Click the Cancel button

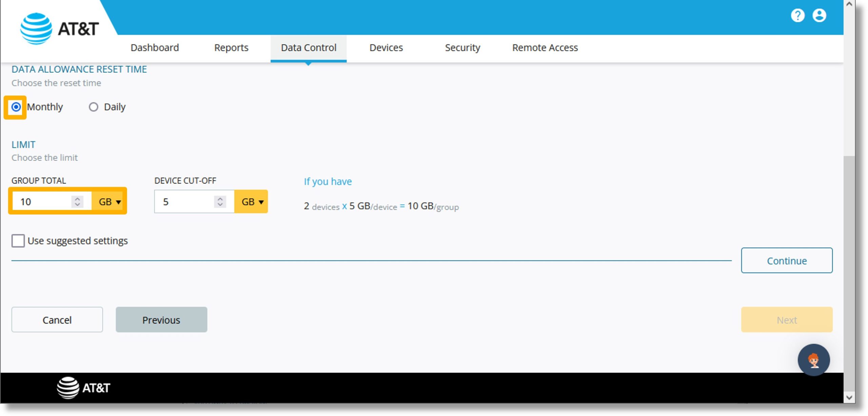tap(57, 319)
